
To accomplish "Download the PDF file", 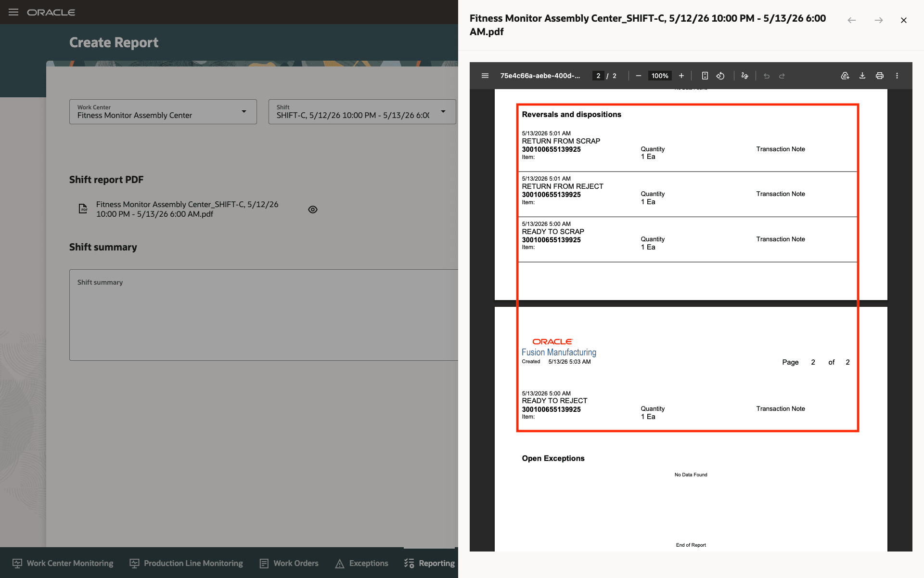I will point(862,76).
